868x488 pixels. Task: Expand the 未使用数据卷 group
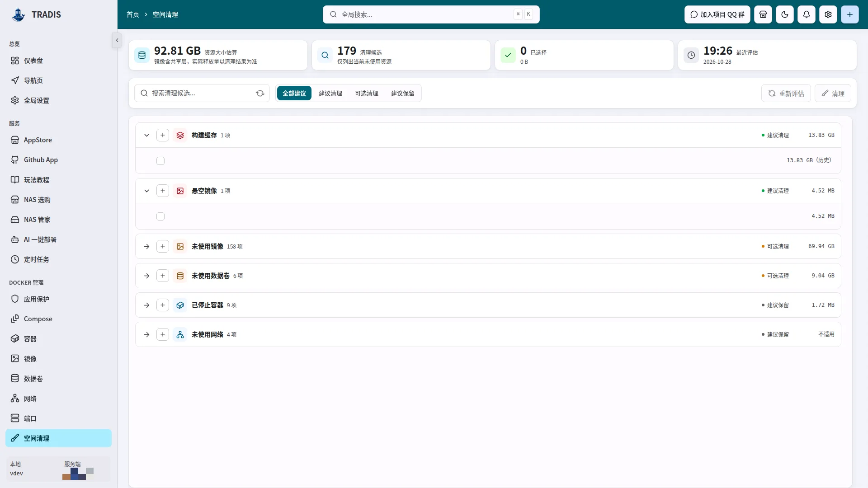[146, 276]
